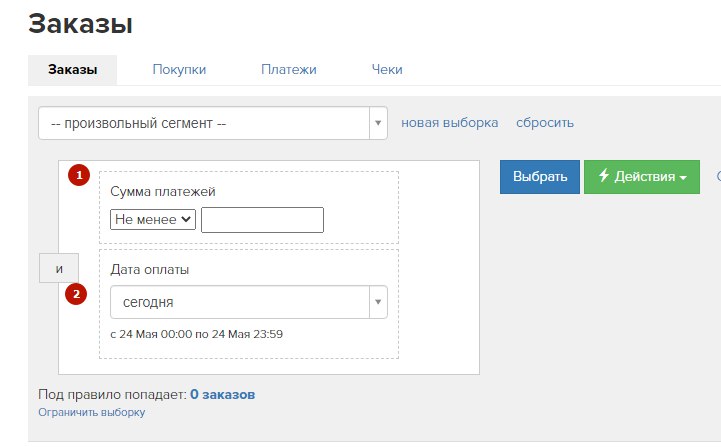
Task: Open the Платежи tab
Action: point(288,69)
